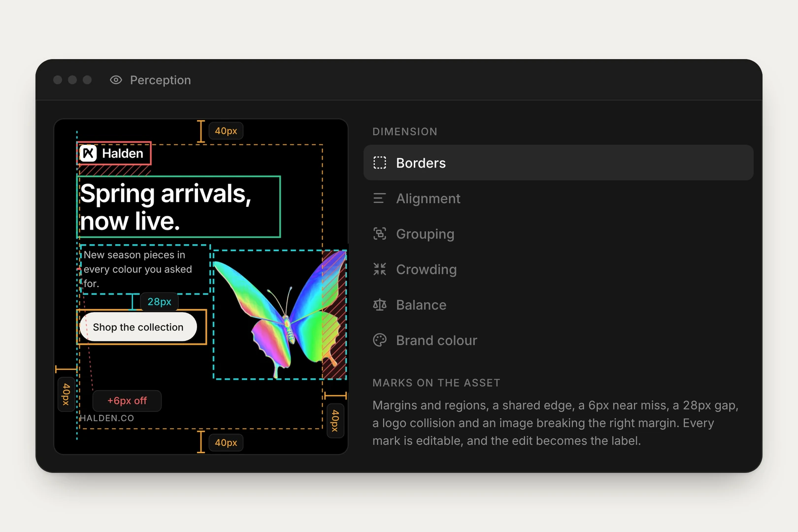The height and width of the screenshot is (532, 798).
Task: Select the Balance dimension
Action: [x=558, y=304]
